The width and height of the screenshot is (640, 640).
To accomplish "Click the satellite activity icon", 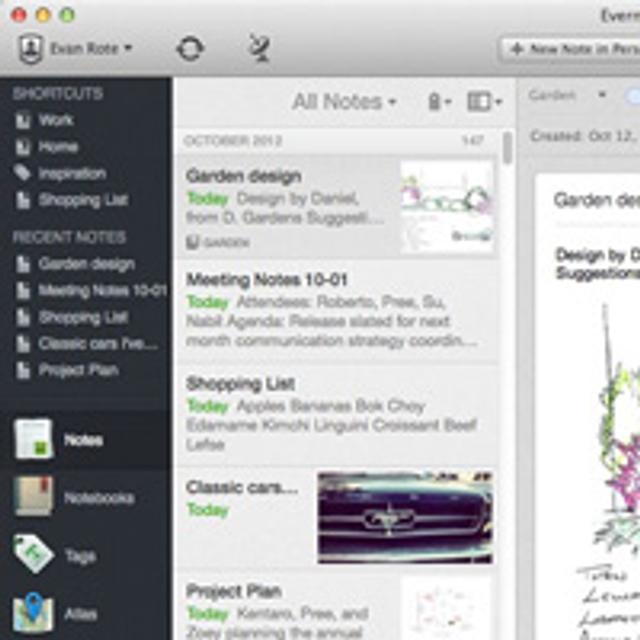I will 260,48.
